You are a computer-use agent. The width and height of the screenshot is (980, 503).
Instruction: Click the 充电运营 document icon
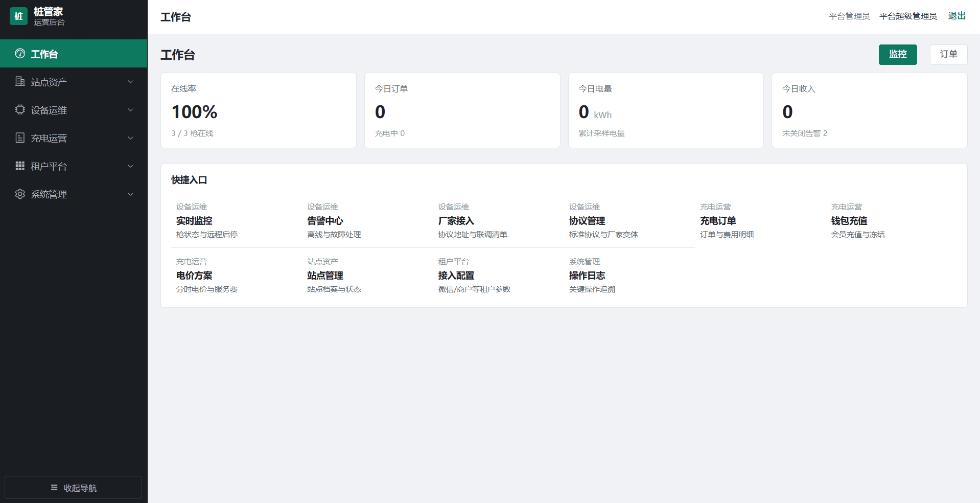pyautogui.click(x=20, y=138)
